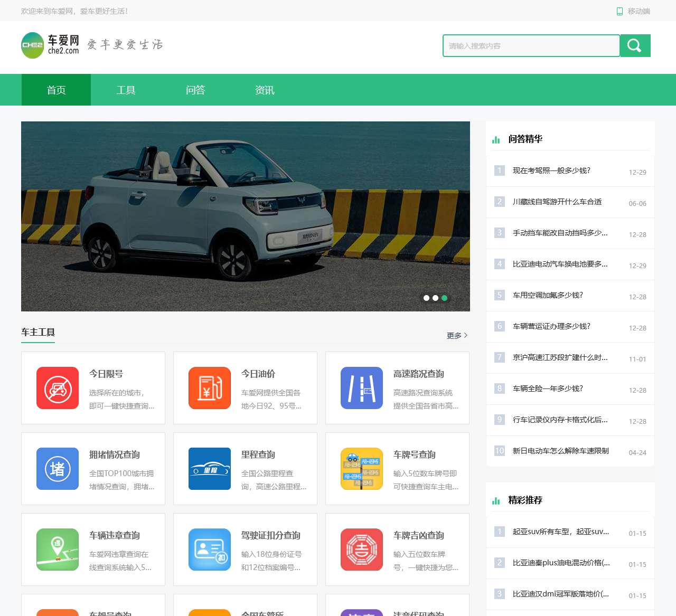Switch to the 工具 nav tab
Viewport: 676px width, 616px height.
point(126,90)
